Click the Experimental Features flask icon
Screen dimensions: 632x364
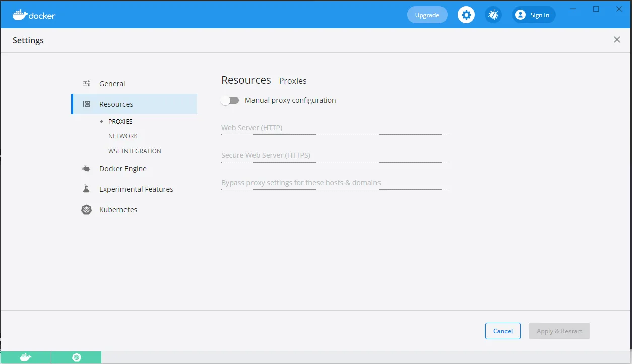86,189
